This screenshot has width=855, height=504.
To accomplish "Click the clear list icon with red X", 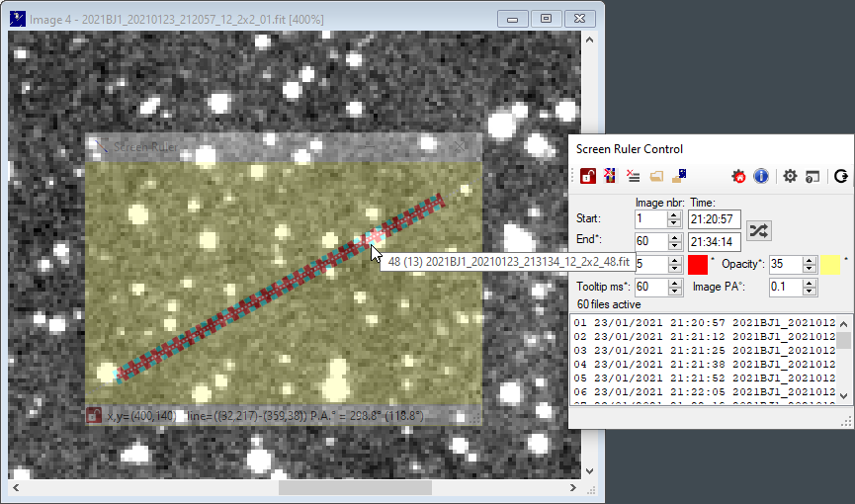I will [x=633, y=176].
